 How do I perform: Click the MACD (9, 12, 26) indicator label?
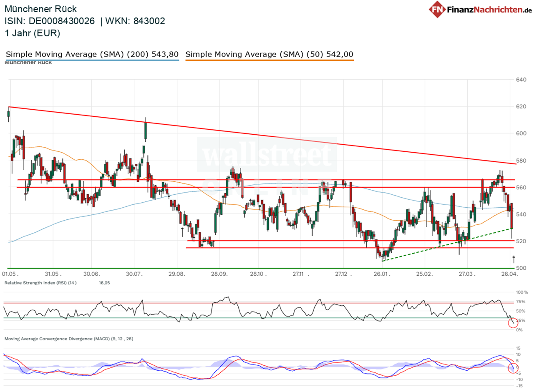pyautogui.click(x=68, y=339)
